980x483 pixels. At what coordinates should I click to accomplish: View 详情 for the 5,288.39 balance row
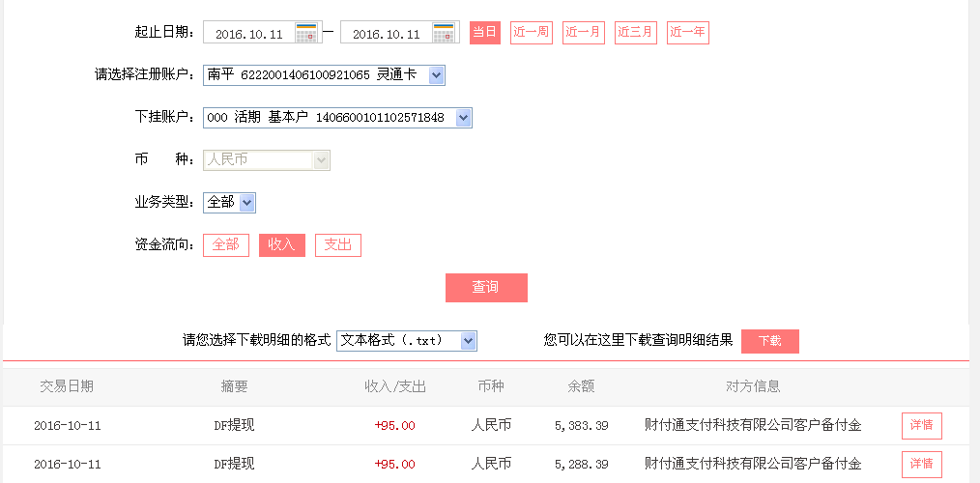tap(921, 465)
